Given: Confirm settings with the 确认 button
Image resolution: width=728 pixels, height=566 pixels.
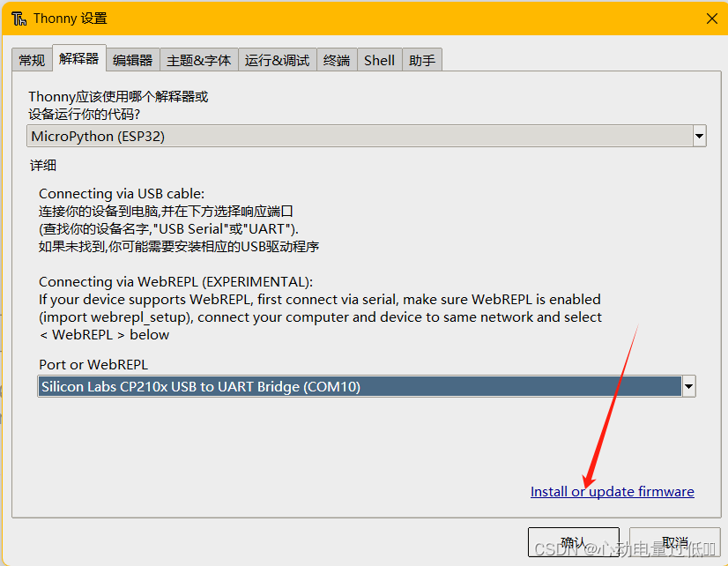Looking at the screenshot, I should (x=574, y=542).
